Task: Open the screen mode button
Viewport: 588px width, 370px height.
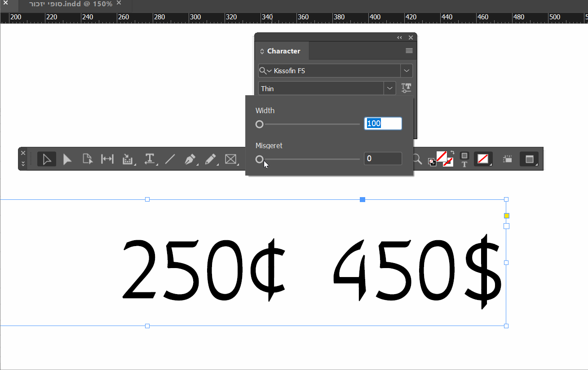Action: click(530, 159)
